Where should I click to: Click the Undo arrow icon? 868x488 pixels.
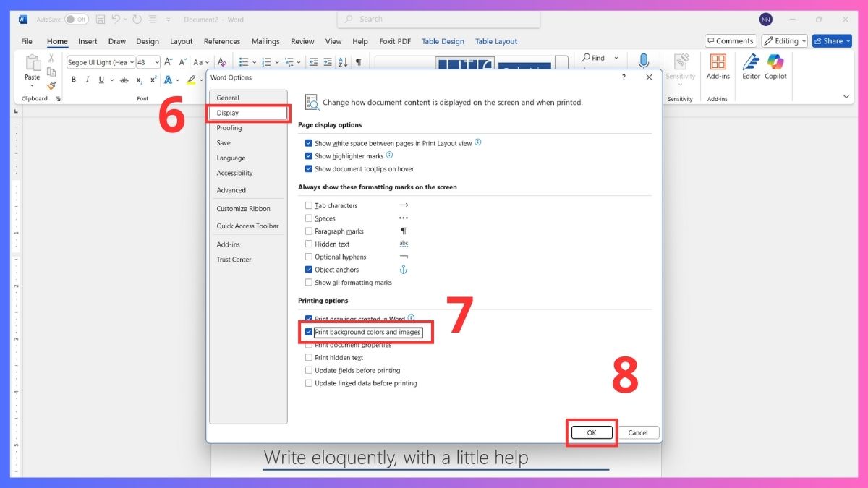[116, 20]
